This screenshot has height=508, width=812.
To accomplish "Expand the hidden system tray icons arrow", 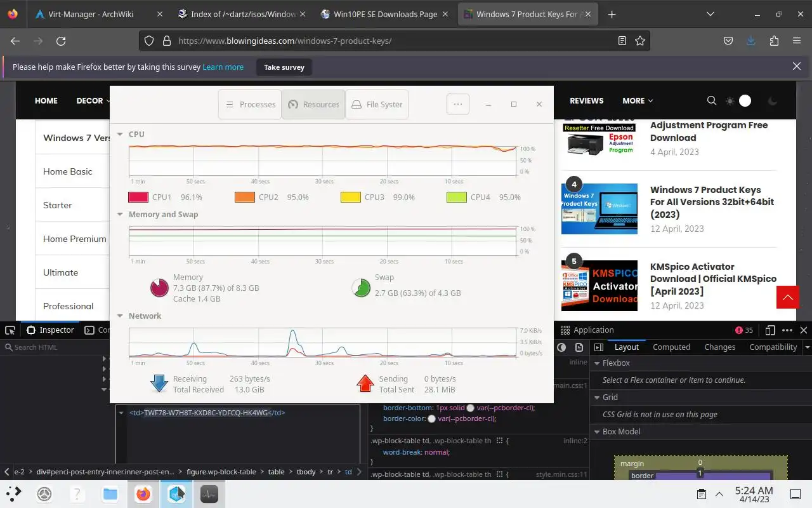I will pos(719,494).
